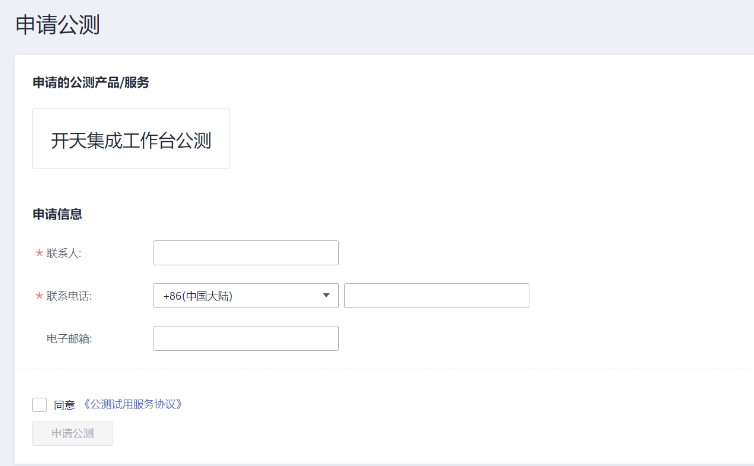Click the 联系人 text input field
The image size is (754, 466).
click(245, 253)
